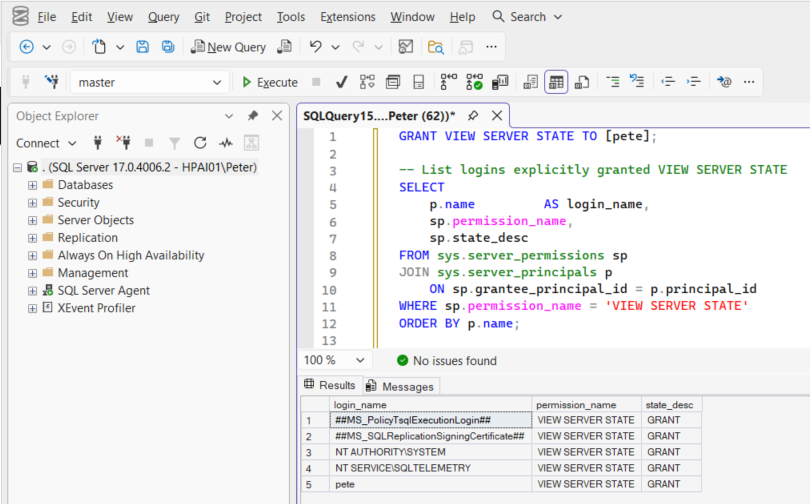Open Activity Monitor from Object Explorer toolbar

click(226, 143)
